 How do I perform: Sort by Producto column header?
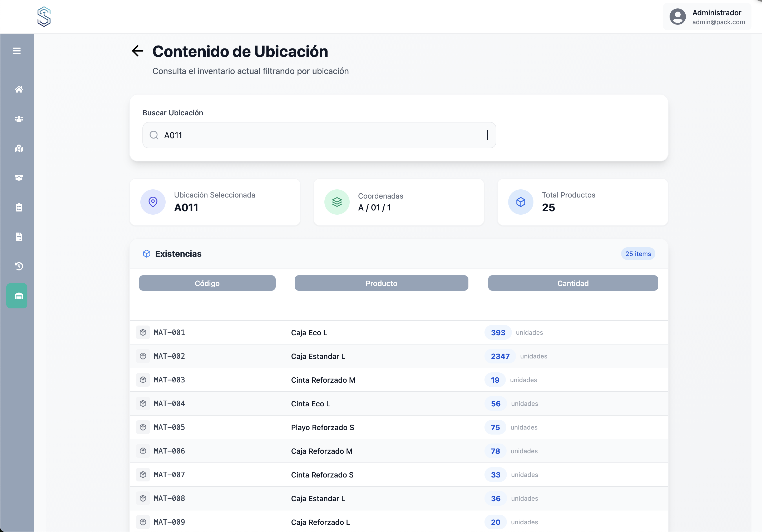point(381,283)
